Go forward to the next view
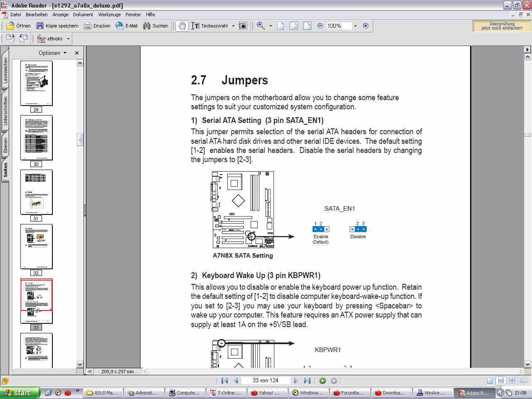The width and height of the screenshot is (532, 399). coord(334,381)
